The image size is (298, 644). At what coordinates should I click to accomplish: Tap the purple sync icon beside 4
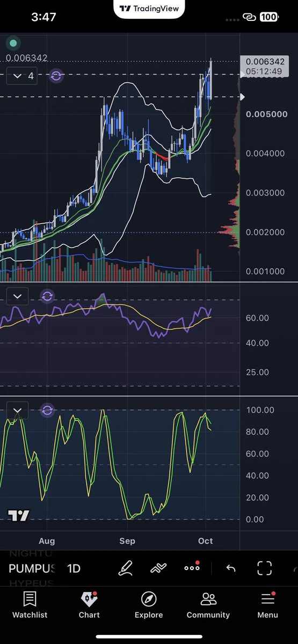pyautogui.click(x=56, y=76)
